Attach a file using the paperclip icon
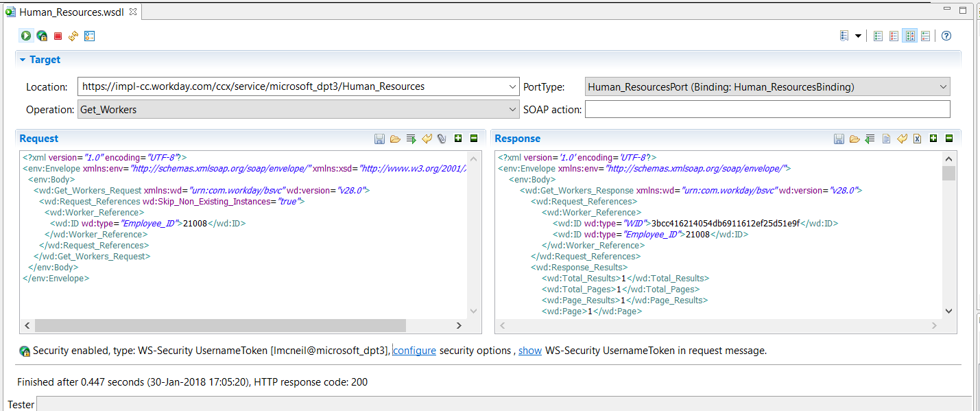The image size is (980, 411). pos(441,138)
